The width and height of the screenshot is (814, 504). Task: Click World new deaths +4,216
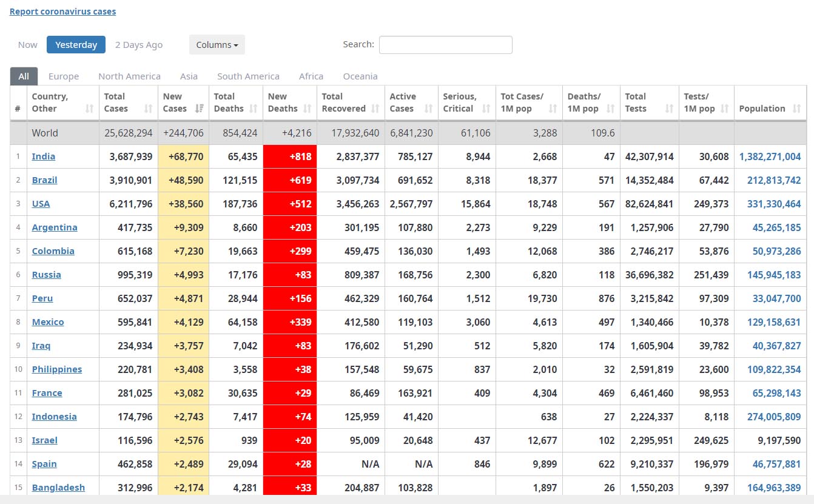pos(297,133)
